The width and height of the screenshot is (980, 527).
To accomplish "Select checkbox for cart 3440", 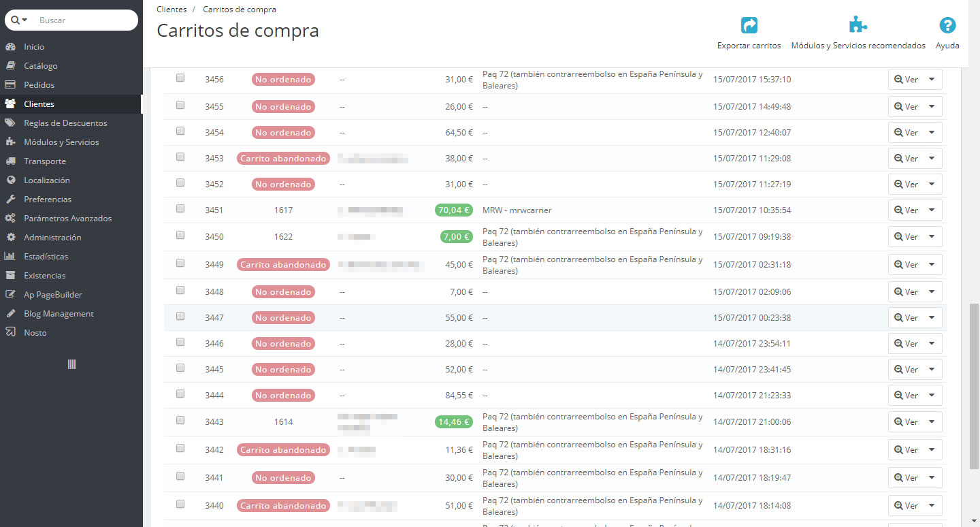I will pos(180,504).
